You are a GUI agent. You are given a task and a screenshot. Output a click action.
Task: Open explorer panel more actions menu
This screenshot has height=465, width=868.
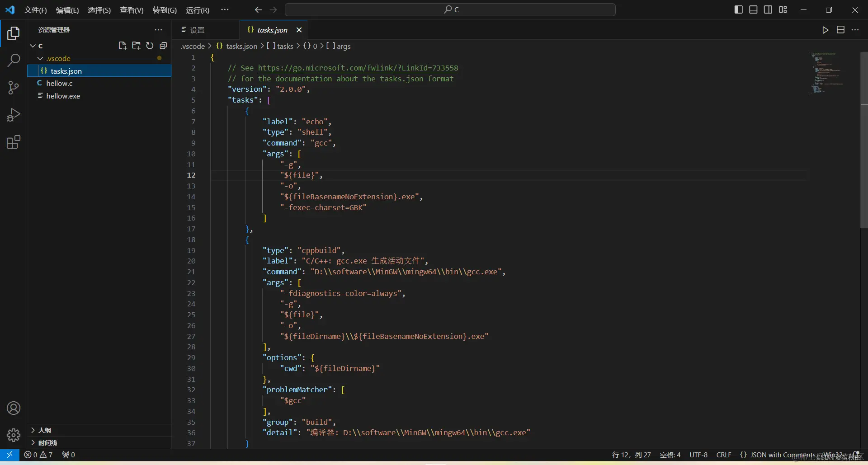click(x=158, y=30)
